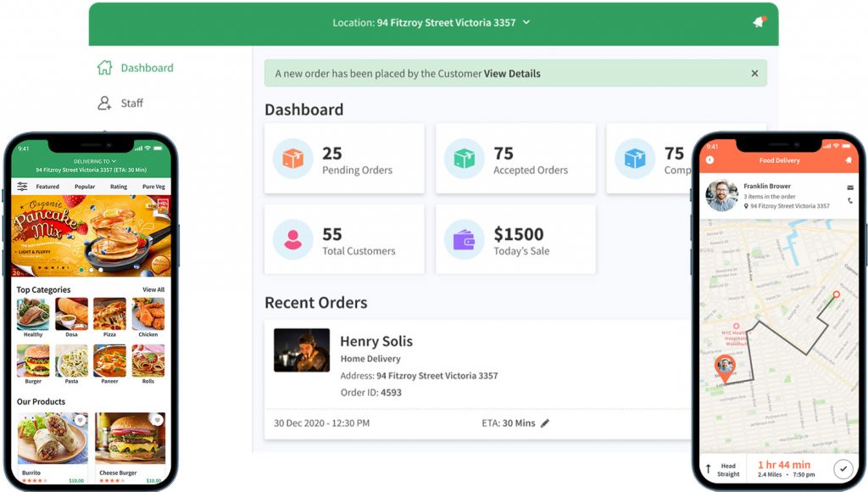Screen dimensions: 868x492
Task: Open the notification bell in the green header
Action: pos(759,22)
